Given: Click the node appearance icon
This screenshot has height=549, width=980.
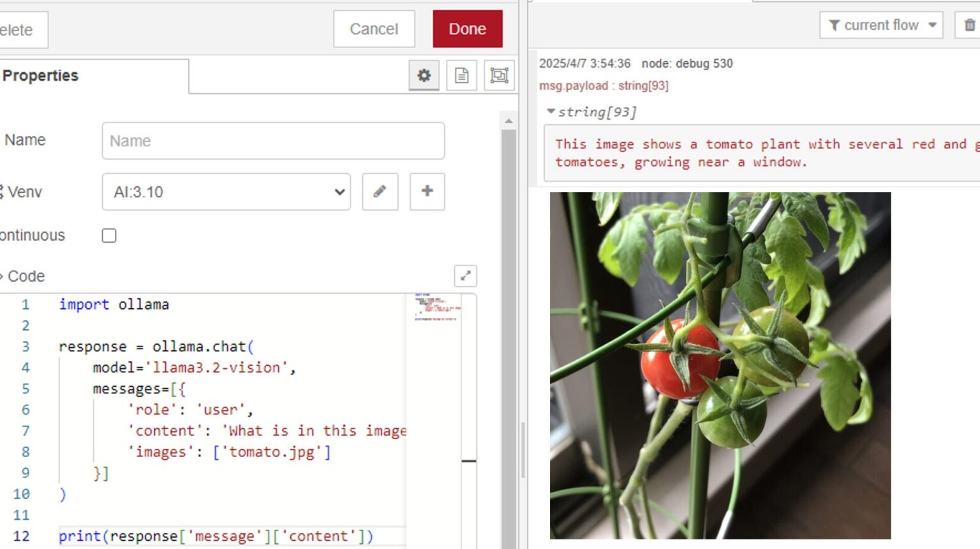Looking at the screenshot, I should click(x=499, y=75).
